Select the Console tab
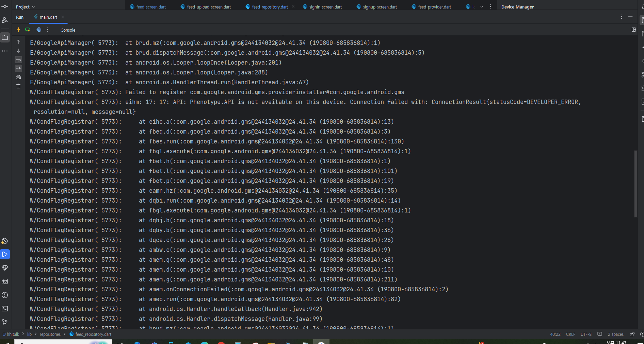Screen dimensions: 644x344 pyautogui.click(x=68, y=30)
